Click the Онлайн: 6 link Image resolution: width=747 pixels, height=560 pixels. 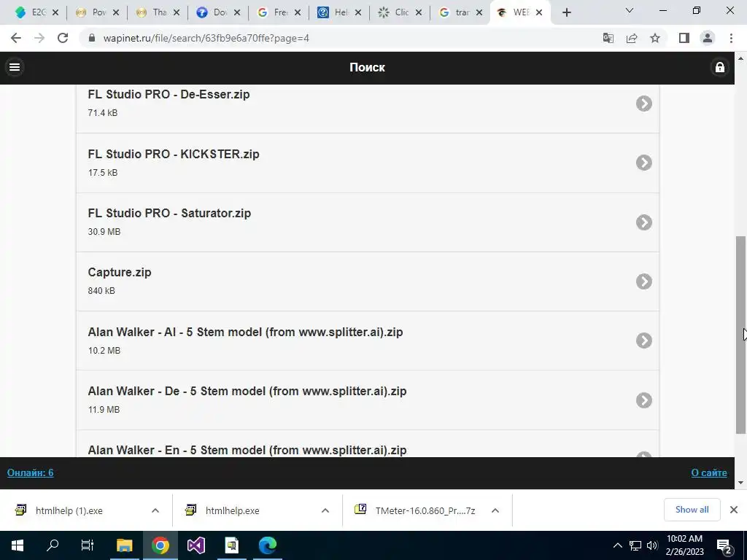pyautogui.click(x=30, y=472)
